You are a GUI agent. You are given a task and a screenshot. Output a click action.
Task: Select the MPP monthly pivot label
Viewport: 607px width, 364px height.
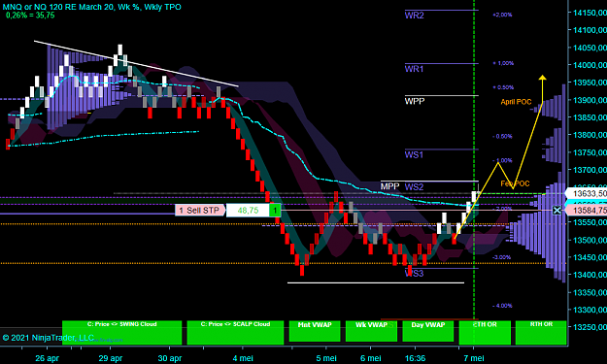click(x=389, y=186)
